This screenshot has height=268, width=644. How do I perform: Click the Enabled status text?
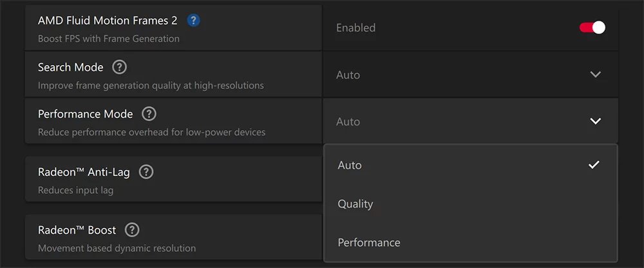355,28
